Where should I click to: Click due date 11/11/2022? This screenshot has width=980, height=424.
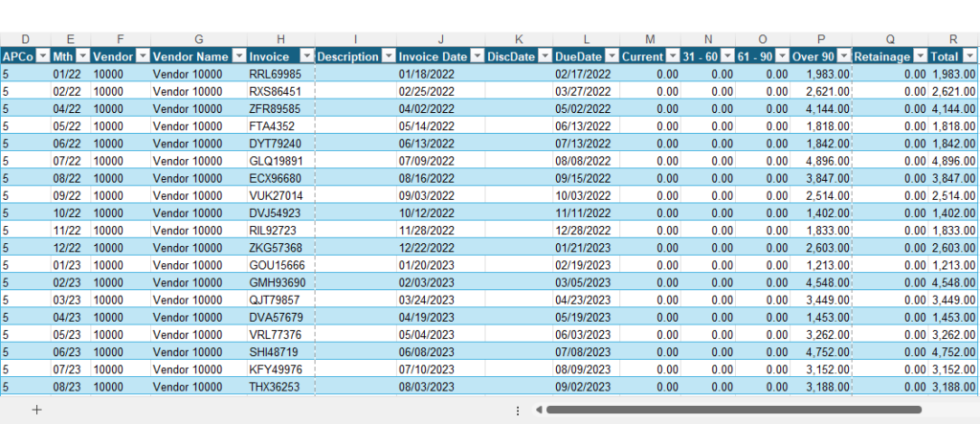pyautogui.click(x=587, y=213)
